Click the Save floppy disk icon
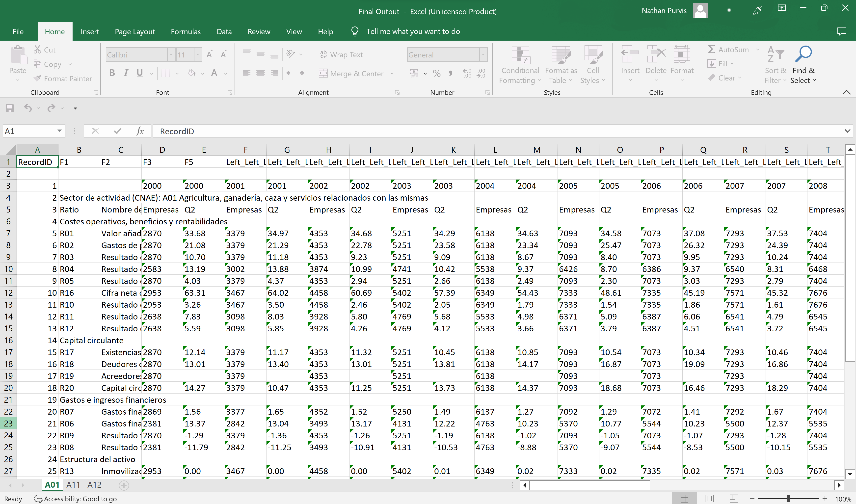The height and width of the screenshot is (504, 856). 10,108
